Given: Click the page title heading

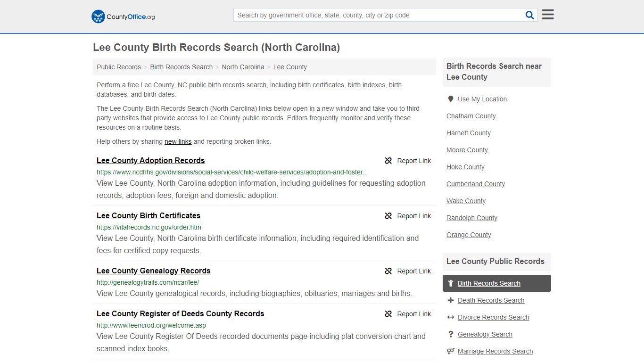Looking at the screenshot, I should click(x=216, y=47).
